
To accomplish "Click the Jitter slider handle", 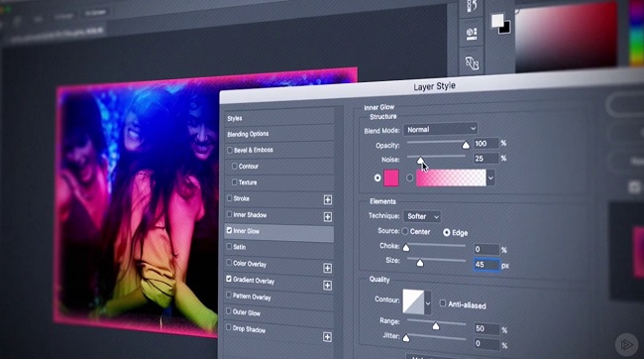I will pyautogui.click(x=406, y=338).
